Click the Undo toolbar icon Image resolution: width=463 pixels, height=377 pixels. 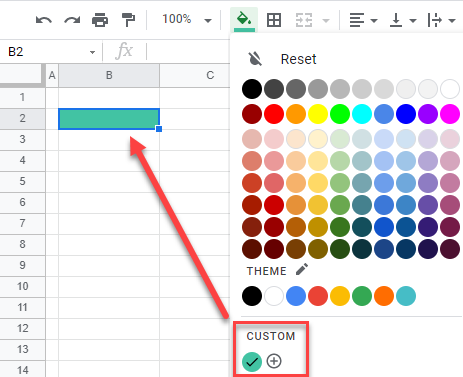[x=44, y=20]
